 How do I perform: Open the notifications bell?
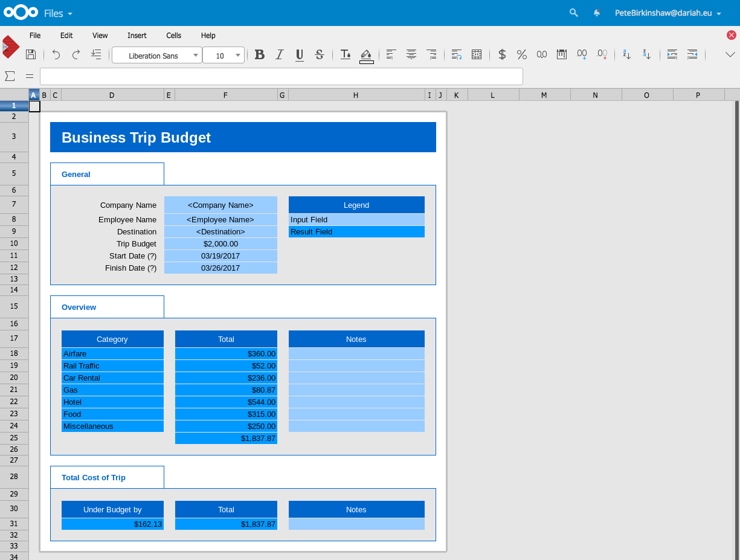(597, 13)
